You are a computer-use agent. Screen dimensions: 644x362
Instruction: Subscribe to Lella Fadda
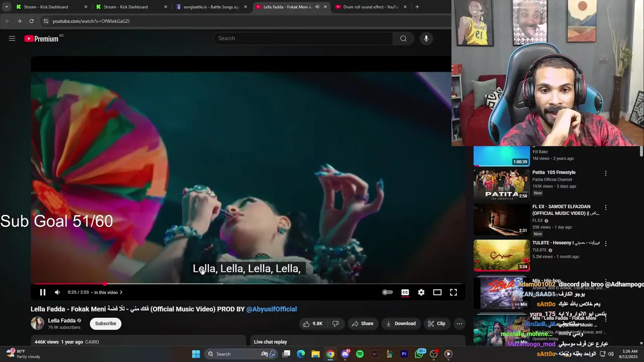pos(106,324)
